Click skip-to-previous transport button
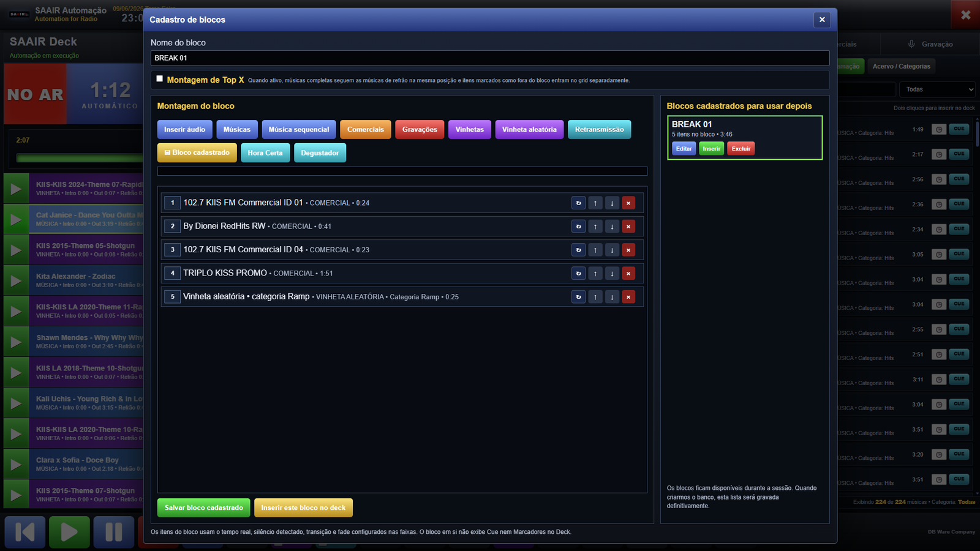This screenshot has width=980, height=551. click(x=24, y=532)
